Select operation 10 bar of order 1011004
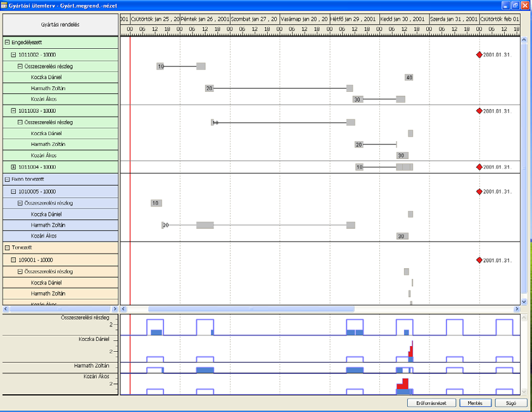 click(x=359, y=167)
